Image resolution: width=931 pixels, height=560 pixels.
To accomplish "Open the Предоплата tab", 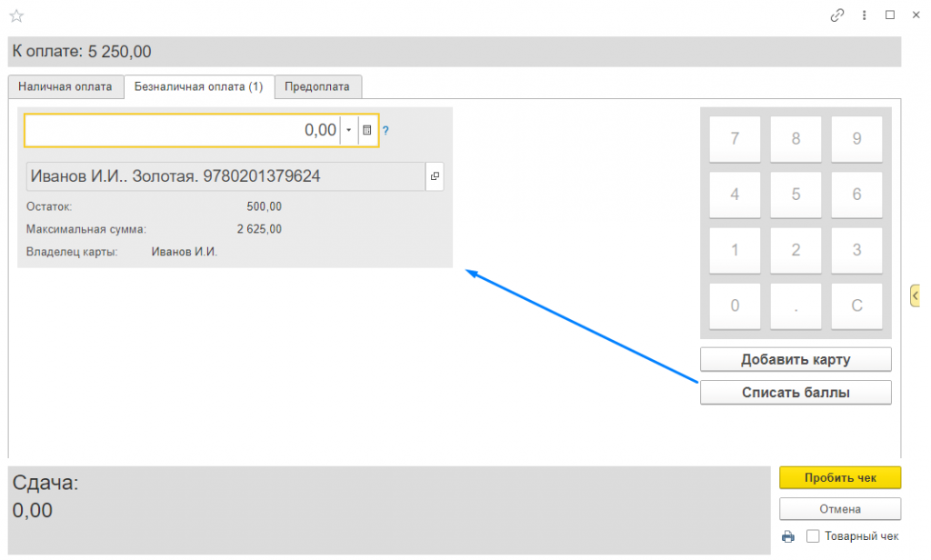I will (x=317, y=86).
